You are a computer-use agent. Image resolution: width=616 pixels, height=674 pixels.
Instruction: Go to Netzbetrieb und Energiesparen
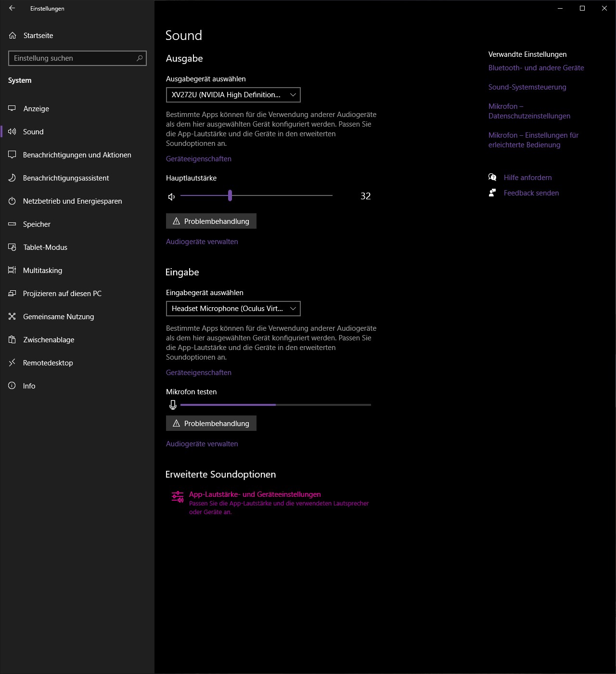[x=72, y=201]
